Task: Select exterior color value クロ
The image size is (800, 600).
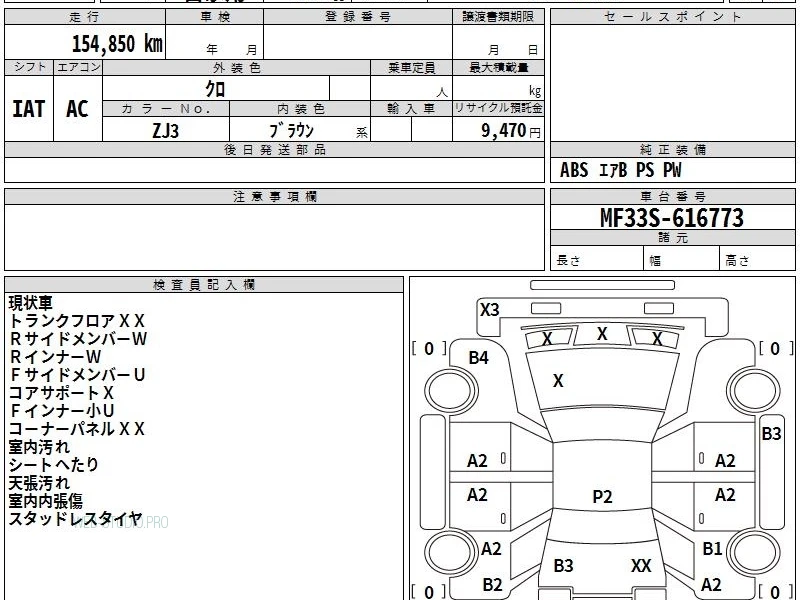Action: coord(215,89)
